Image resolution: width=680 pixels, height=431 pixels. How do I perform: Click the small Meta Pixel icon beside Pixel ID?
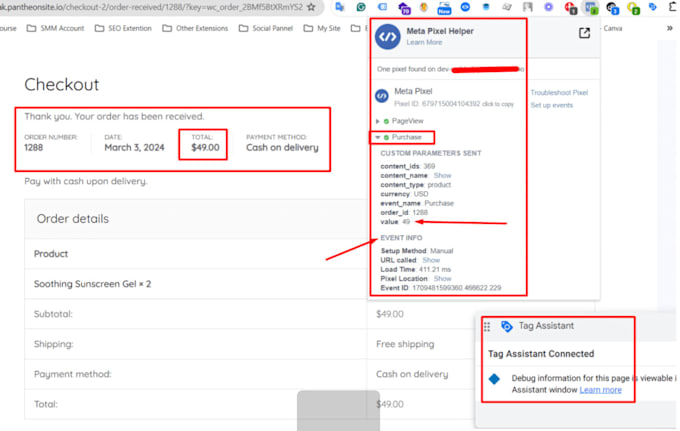point(382,96)
